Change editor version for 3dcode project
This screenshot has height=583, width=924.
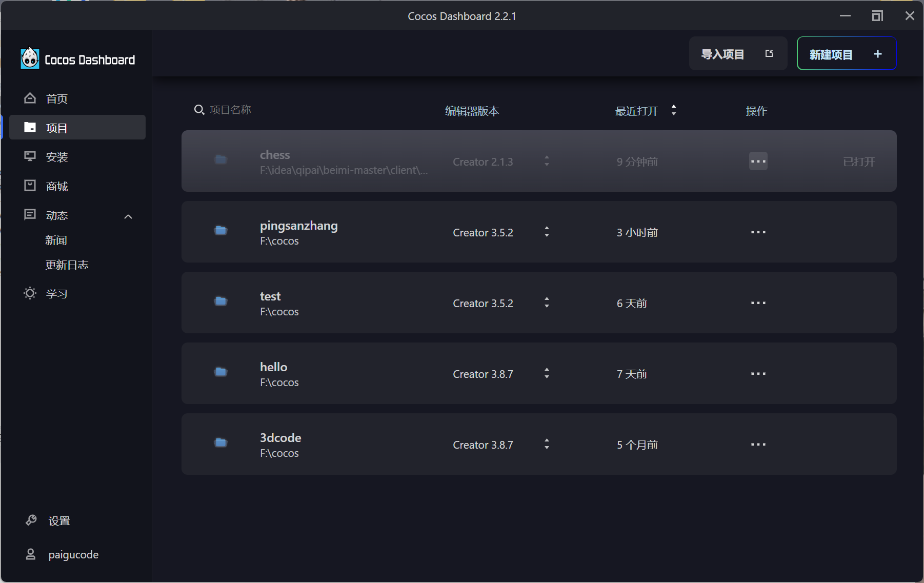(x=547, y=444)
